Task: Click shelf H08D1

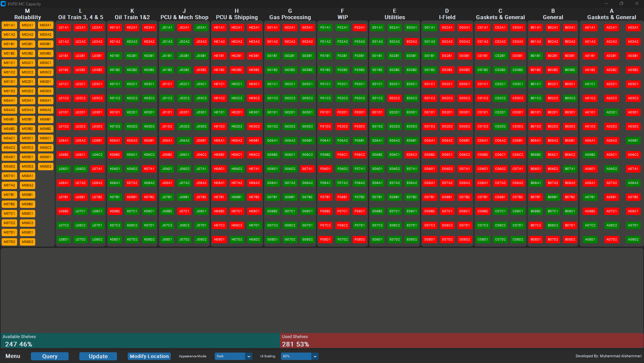Action: coord(219,240)
